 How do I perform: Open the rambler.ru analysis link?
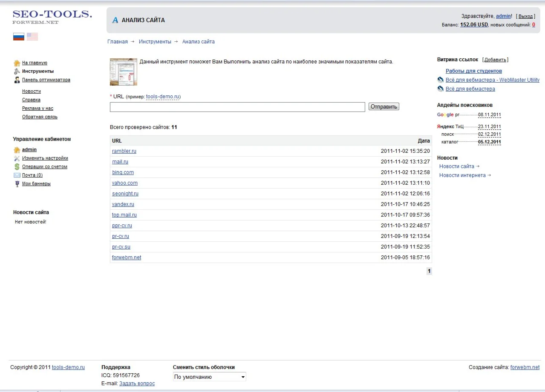pyautogui.click(x=124, y=151)
